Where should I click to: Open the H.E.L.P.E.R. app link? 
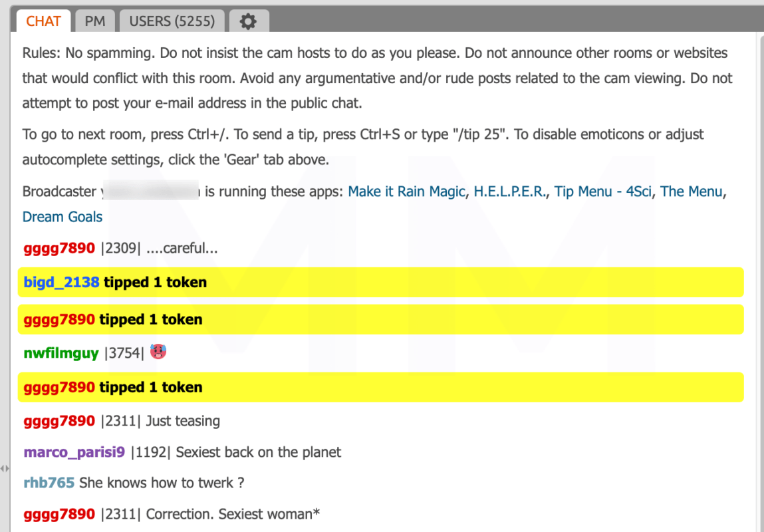pos(509,192)
